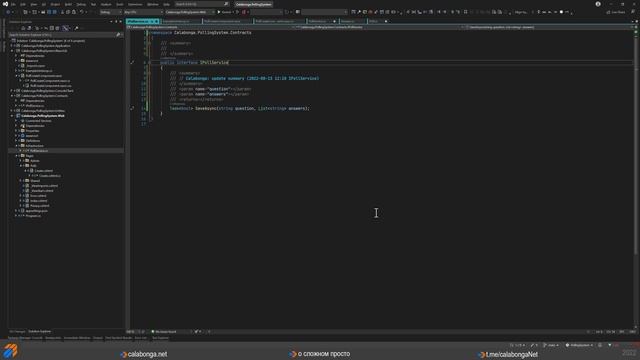Select appsettings.json in the tree
This screenshot has width=640, height=360.
pyautogui.click(x=36, y=211)
